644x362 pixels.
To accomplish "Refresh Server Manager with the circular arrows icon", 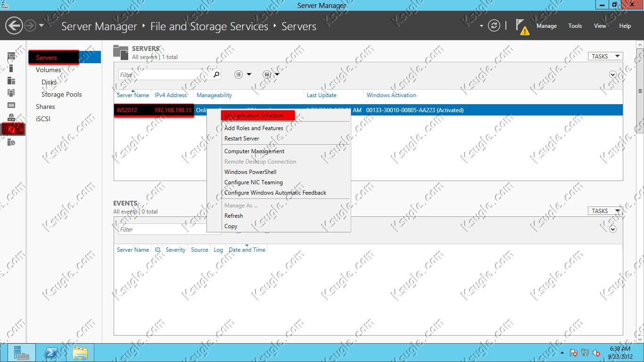I will 494,25.
